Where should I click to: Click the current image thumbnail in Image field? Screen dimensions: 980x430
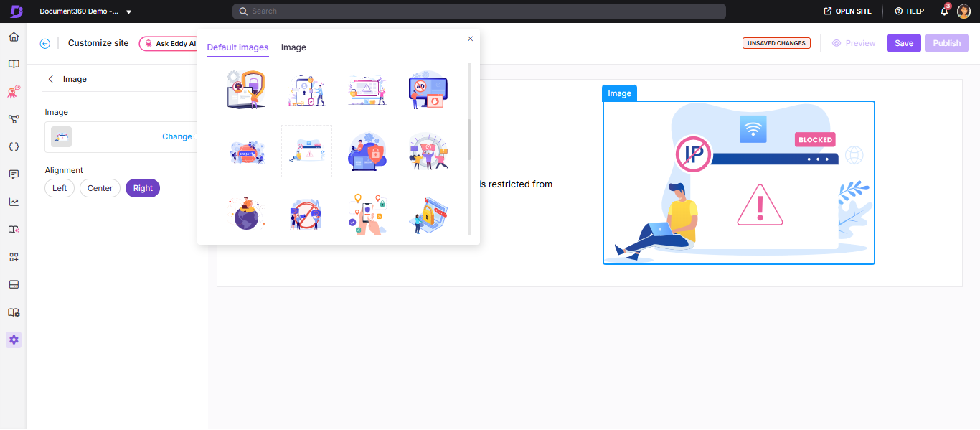tap(61, 136)
